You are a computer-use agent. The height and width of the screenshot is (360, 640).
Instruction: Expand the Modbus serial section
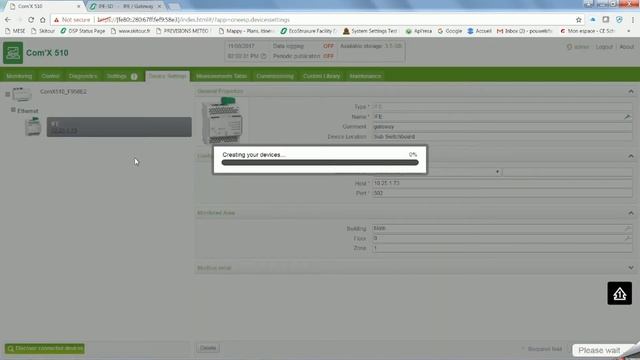click(x=631, y=268)
